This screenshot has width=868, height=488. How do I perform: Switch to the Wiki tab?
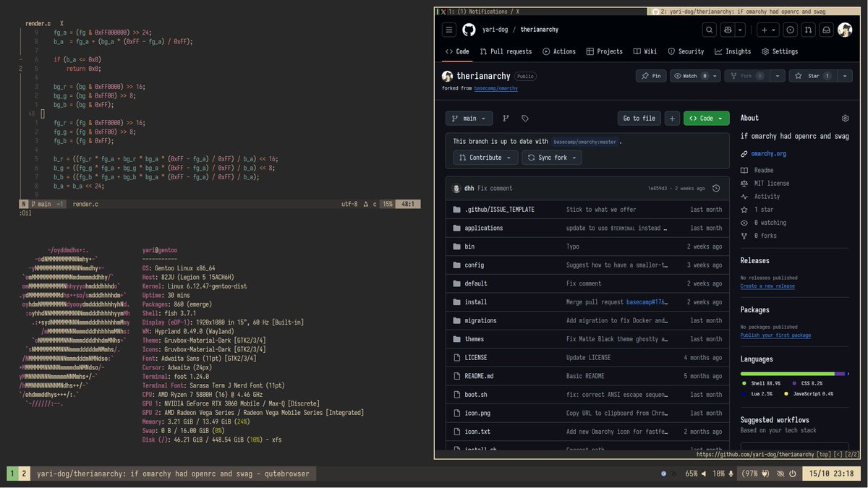click(x=645, y=52)
